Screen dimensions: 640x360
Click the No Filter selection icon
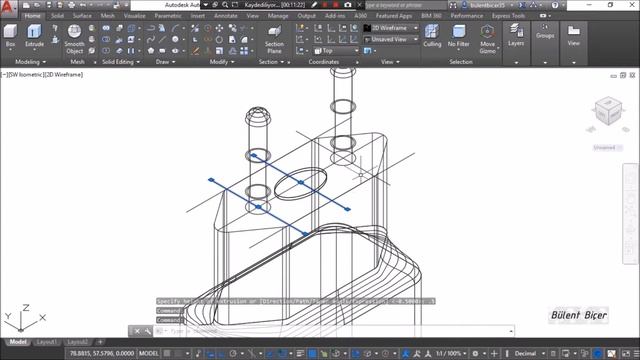458,36
